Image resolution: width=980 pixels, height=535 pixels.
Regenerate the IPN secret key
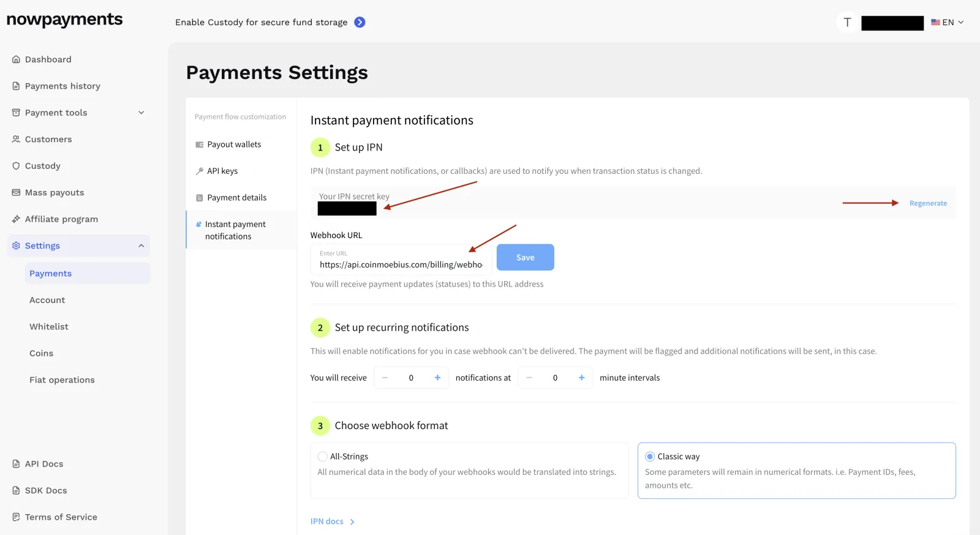(928, 203)
